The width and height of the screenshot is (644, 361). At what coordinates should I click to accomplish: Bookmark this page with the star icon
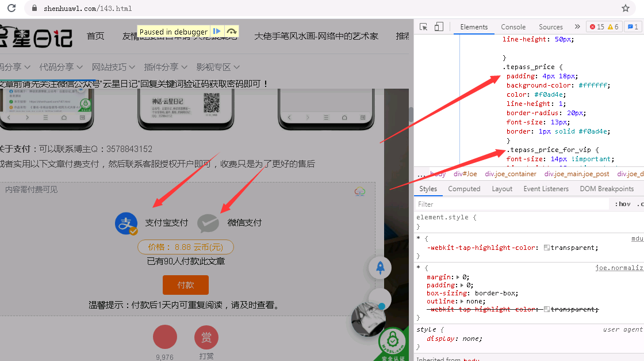pos(626,9)
